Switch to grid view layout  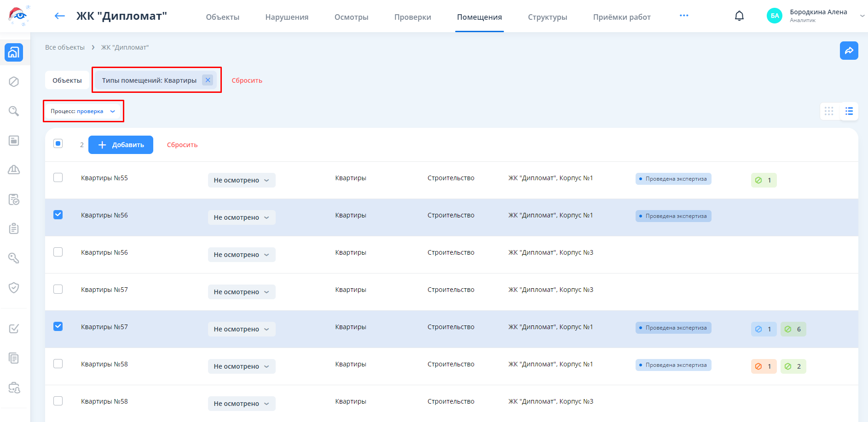(x=829, y=111)
